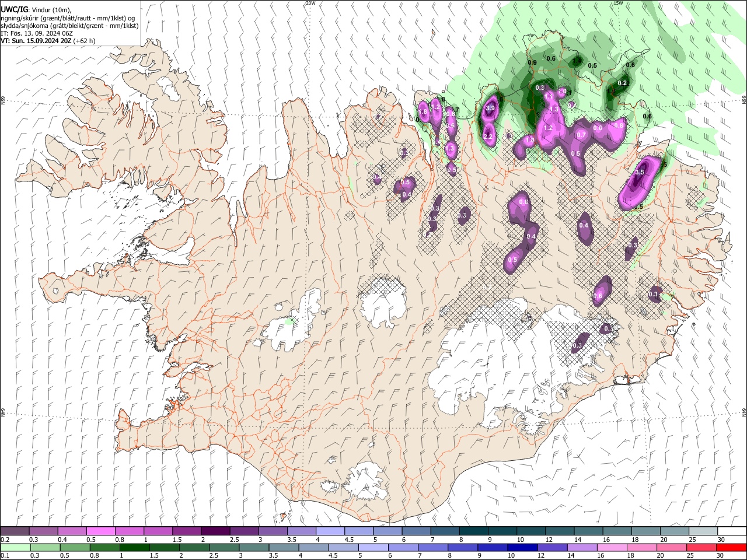
Task: Pick the darkest purple snow swatch at 2
Action: tap(215, 531)
